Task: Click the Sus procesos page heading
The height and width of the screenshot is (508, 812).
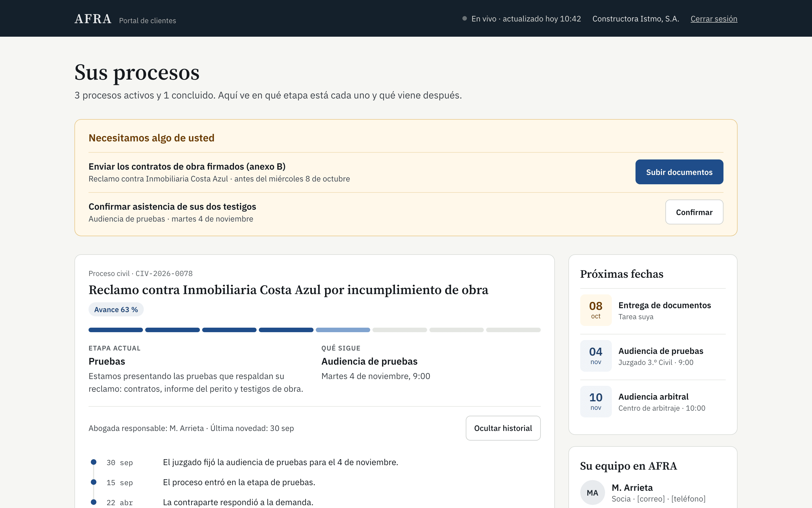Action: 137,72
